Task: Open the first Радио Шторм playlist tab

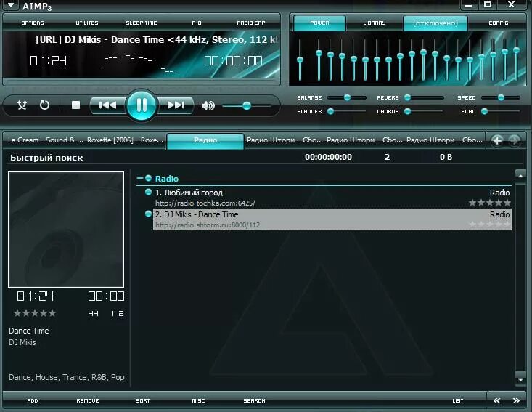Action: pos(285,140)
